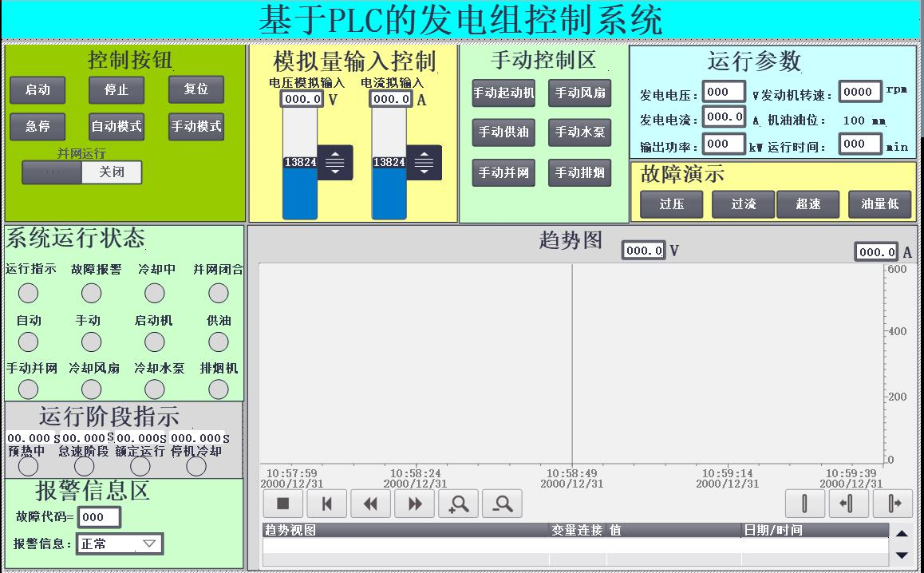The image size is (924, 573).
Task: Toggle the 并网运行 switch showing 关闭
Action: pos(82,172)
